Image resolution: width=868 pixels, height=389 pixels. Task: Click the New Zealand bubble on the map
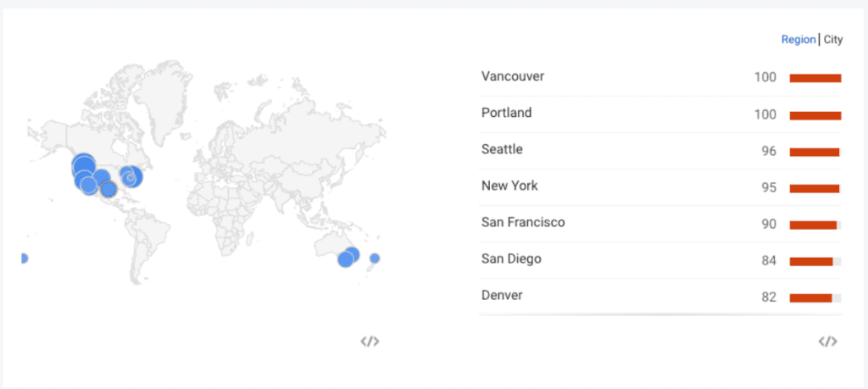point(375,258)
